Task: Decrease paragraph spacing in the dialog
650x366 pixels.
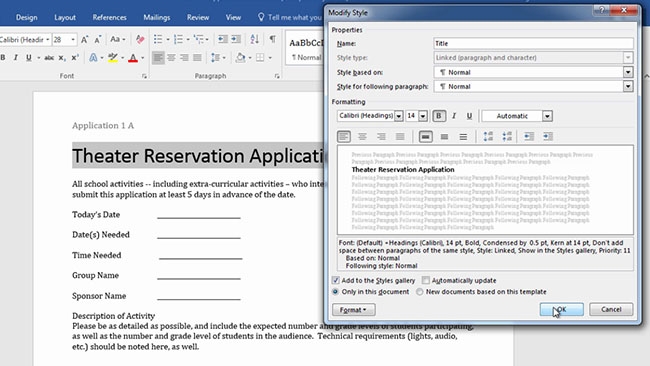Action: 507,136
